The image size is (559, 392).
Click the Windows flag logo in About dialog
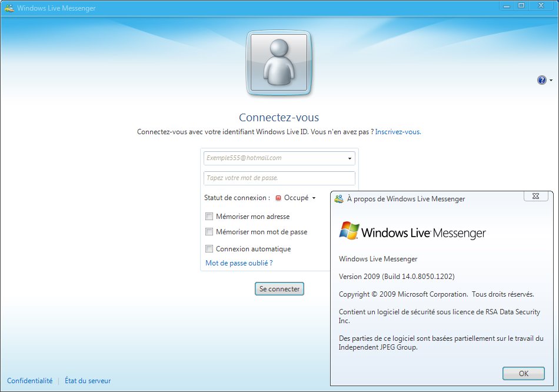click(x=350, y=232)
